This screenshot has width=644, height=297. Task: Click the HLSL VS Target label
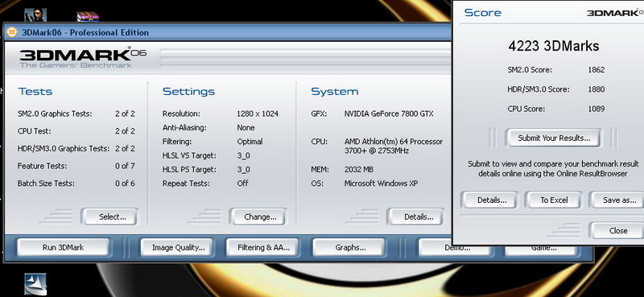click(x=189, y=155)
